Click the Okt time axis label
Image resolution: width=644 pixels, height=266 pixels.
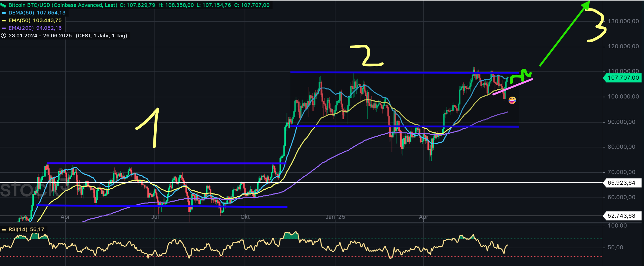[x=245, y=217]
